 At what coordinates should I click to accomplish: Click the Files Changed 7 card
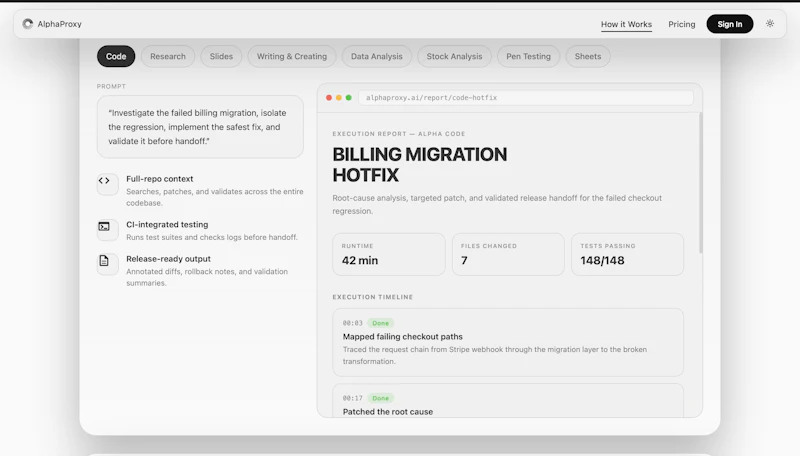(508, 255)
